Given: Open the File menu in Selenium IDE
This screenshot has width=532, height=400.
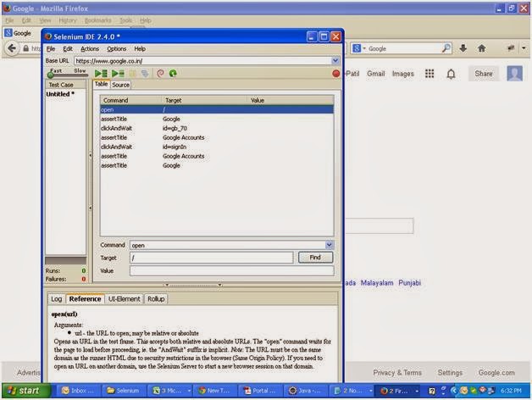Looking at the screenshot, I should pos(51,49).
